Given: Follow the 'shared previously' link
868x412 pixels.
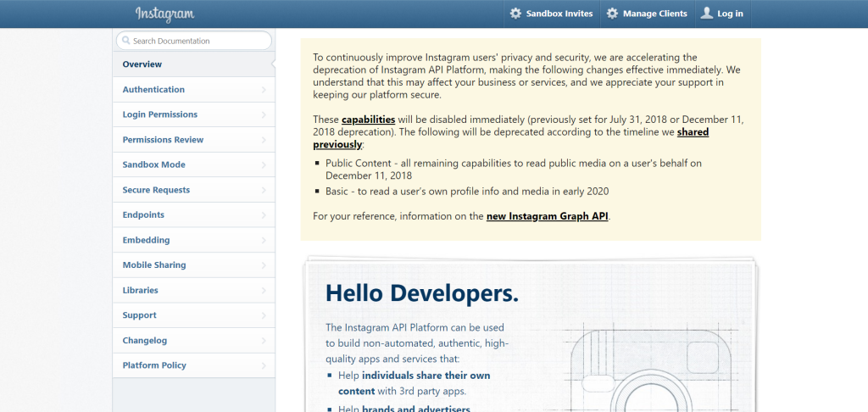Looking at the screenshot, I should (693, 132).
